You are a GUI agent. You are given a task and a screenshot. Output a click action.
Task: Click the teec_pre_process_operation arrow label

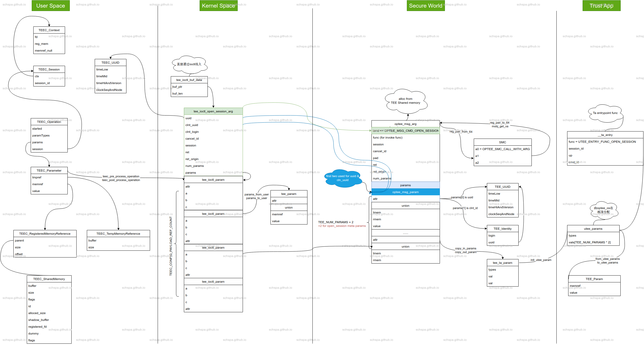tap(121, 177)
